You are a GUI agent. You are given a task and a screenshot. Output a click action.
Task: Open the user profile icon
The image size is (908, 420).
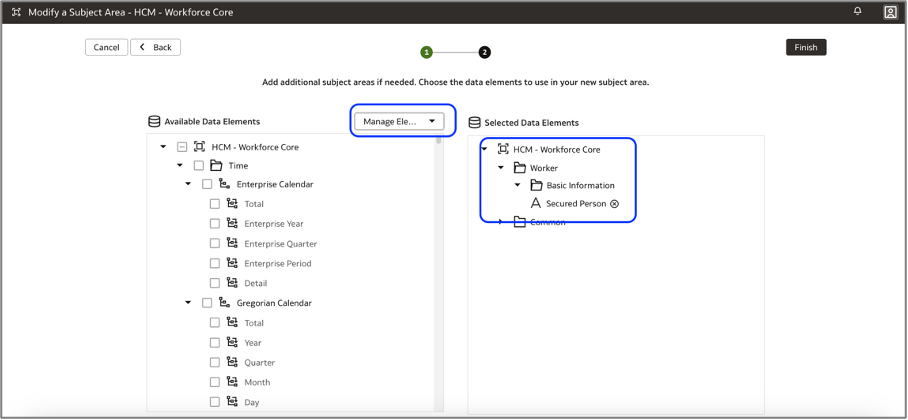(x=890, y=12)
